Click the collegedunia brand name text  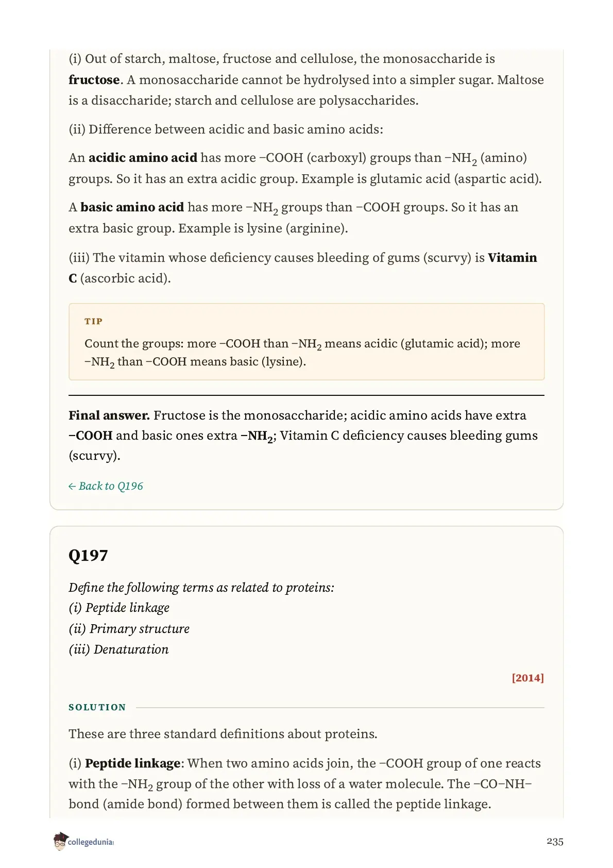[x=91, y=842]
